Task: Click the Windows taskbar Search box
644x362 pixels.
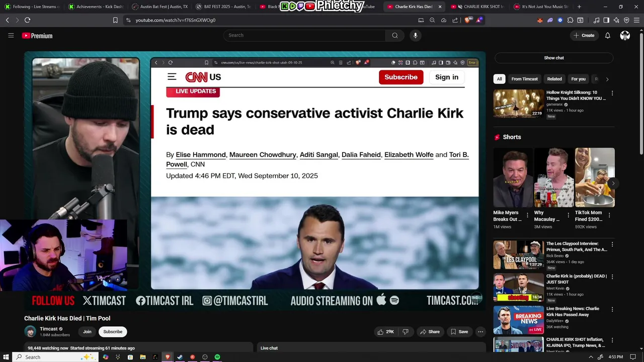Action: coord(54,357)
